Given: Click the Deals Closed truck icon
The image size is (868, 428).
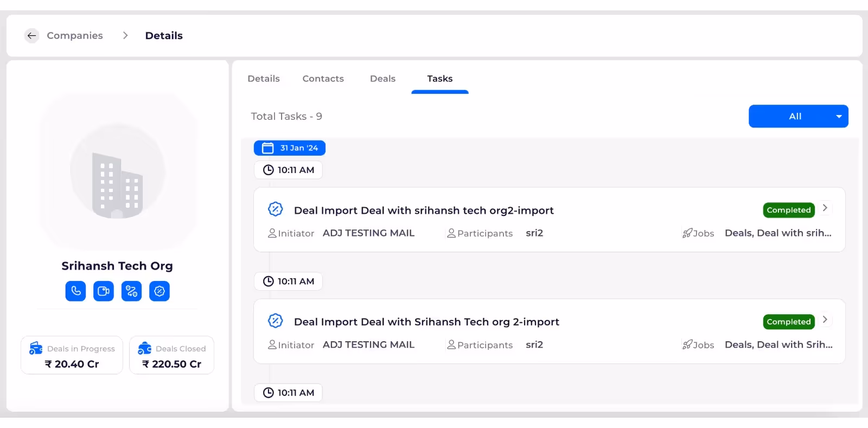Looking at the screenshot, I should point(145,348).
